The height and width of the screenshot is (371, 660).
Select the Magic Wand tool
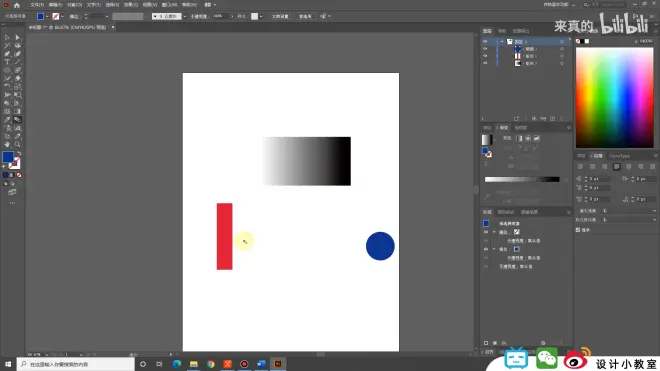7,45
